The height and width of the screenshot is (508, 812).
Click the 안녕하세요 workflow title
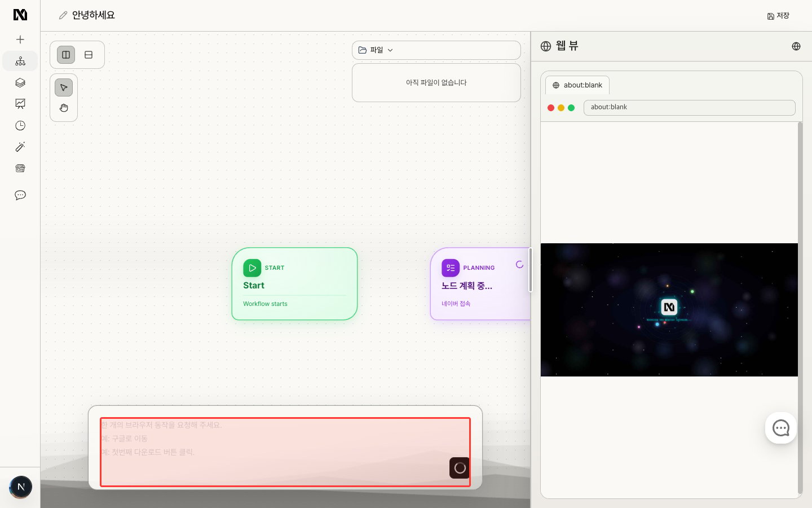[x=94, y=15]
